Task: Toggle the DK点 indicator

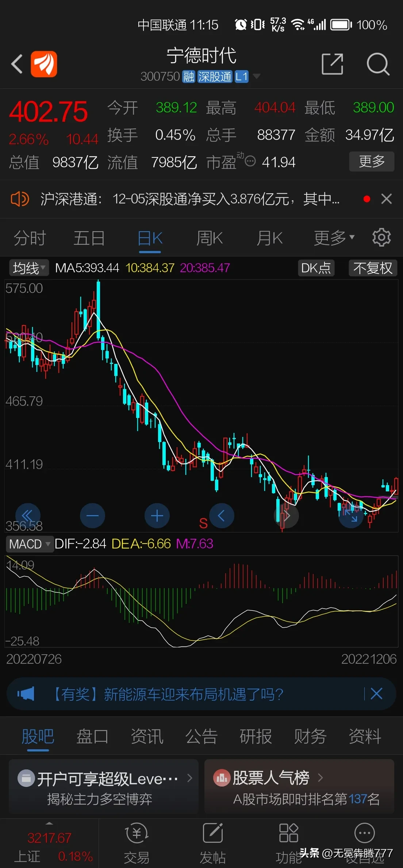Action: [316, 268]
